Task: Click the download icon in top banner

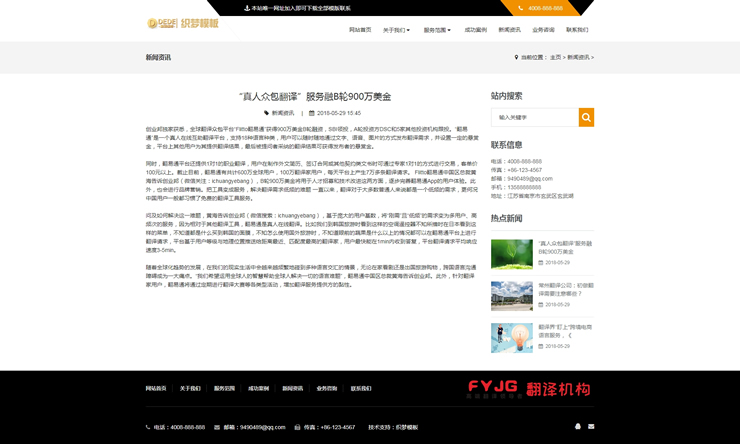Action: tap(247, 8)
